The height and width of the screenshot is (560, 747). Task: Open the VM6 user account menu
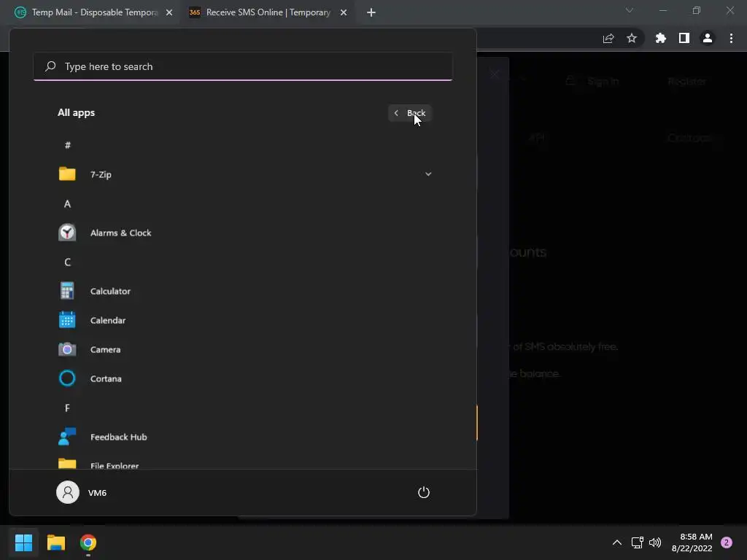pyautogui.click(x=82, y=492)
